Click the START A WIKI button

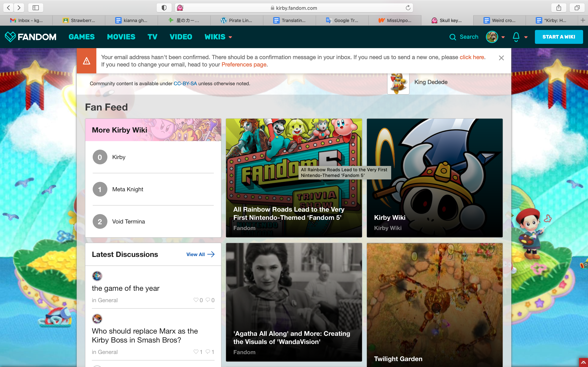click(559, 37)
